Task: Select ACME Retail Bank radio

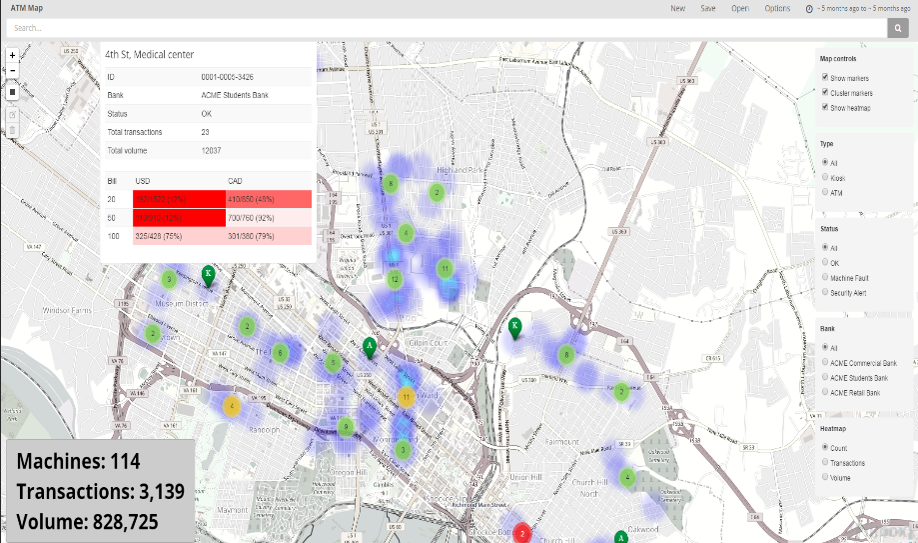Action: click(825, 392)
